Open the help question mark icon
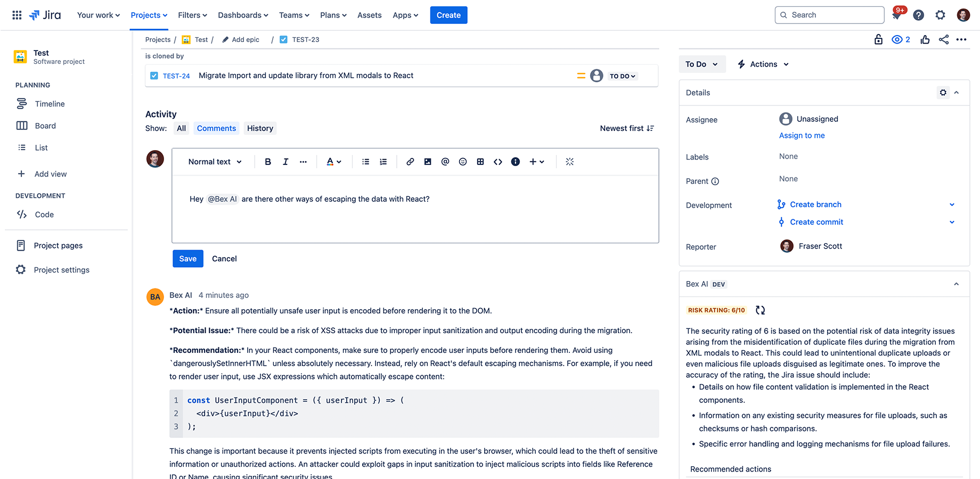This screenshot has height=479, width=980. coord(919,15)
